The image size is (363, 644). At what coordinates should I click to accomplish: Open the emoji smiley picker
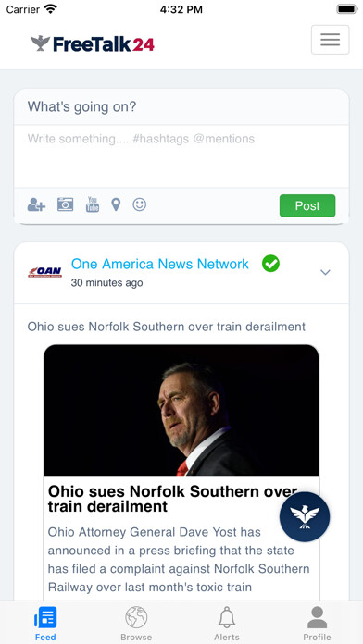[139, 204]
